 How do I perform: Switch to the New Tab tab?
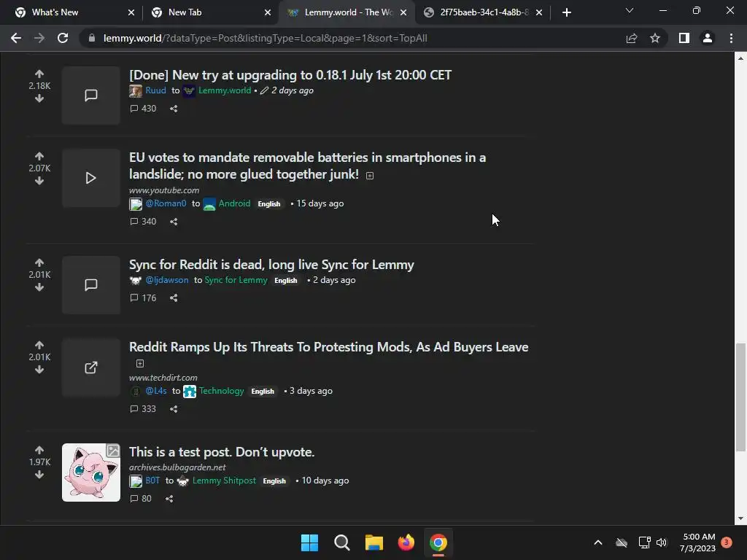(209, 12)
